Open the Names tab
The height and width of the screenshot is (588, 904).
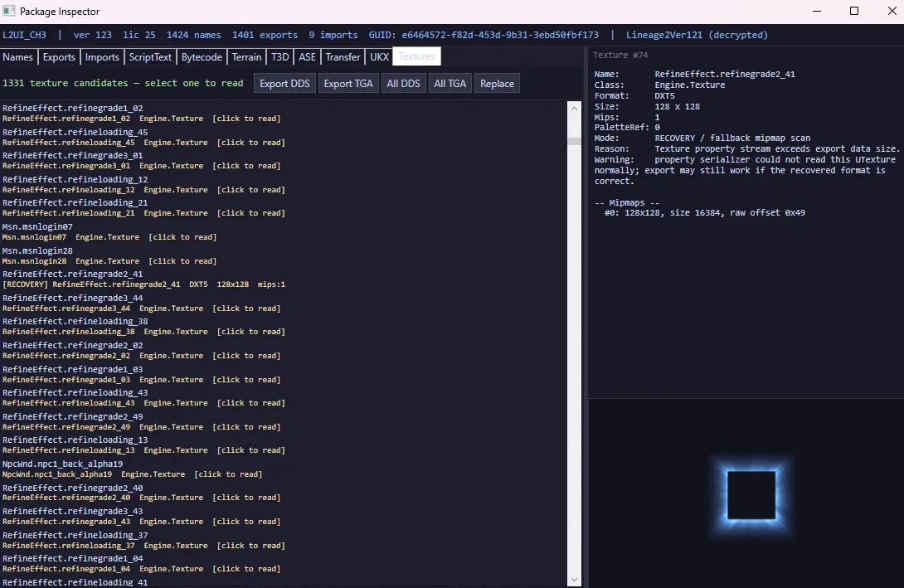(18, 57)
